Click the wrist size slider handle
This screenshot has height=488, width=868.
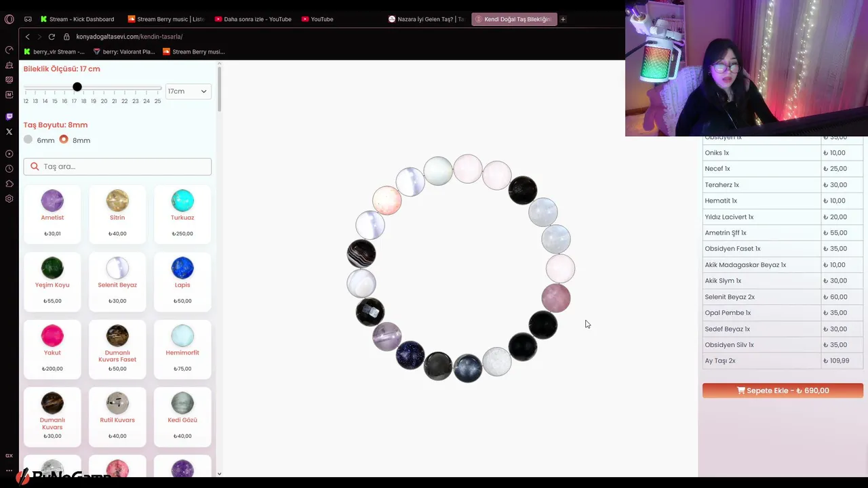(77, 87)
